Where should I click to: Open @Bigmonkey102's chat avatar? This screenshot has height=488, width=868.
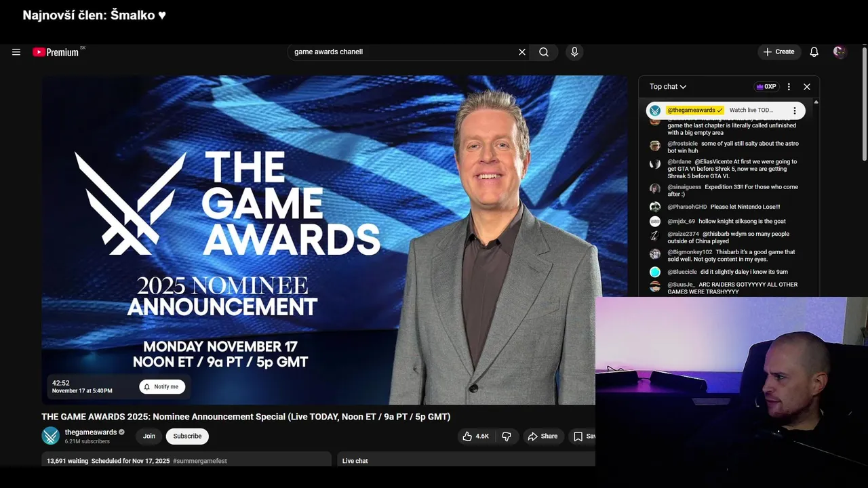coord(655,254)
